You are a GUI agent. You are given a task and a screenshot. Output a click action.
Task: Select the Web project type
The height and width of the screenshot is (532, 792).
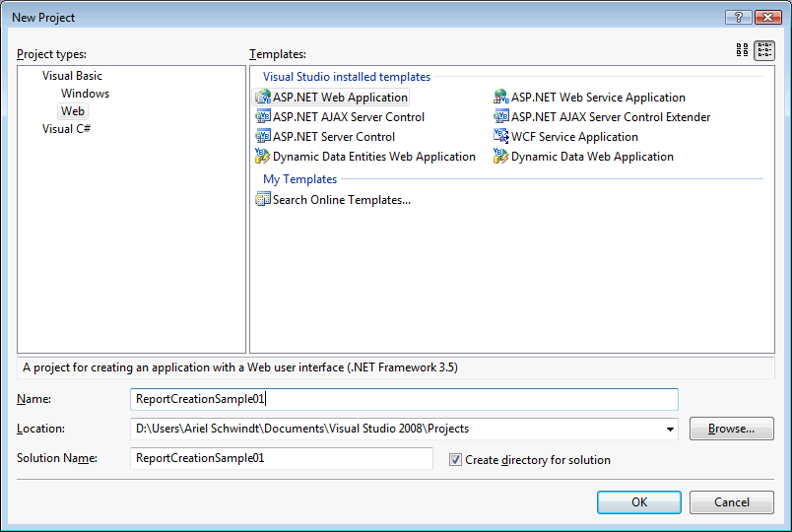coord(73,111)
